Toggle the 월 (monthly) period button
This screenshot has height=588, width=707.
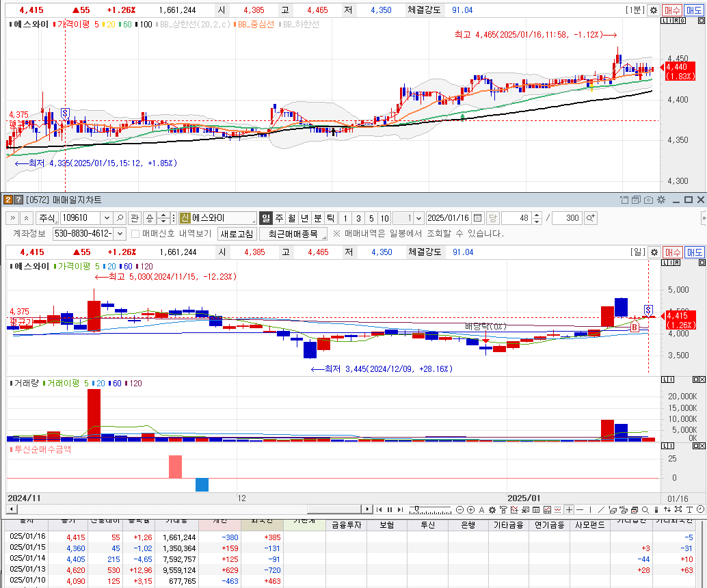pos(292,218)
